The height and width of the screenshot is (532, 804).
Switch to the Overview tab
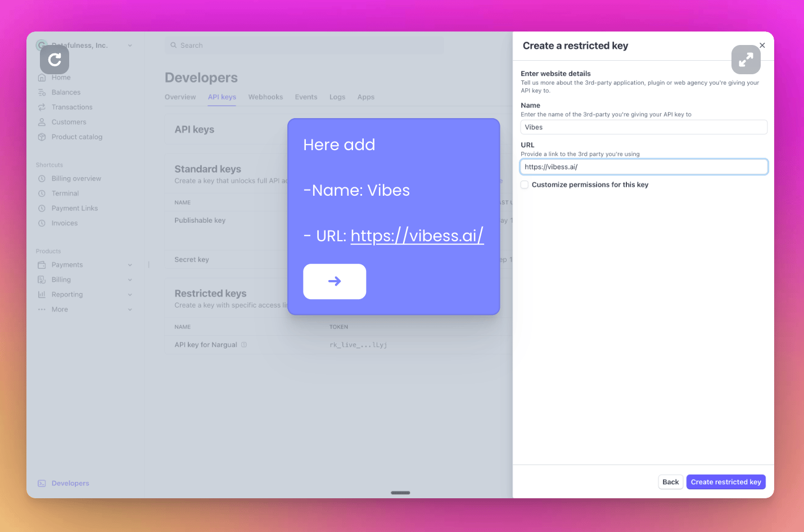(x=180, y=97)
